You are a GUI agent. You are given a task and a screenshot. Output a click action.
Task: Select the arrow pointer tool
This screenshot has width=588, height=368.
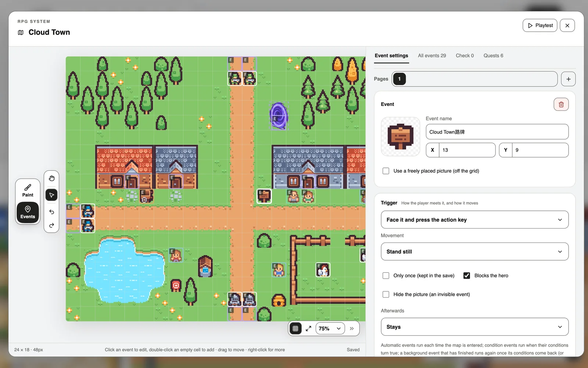tap(51, 195)
